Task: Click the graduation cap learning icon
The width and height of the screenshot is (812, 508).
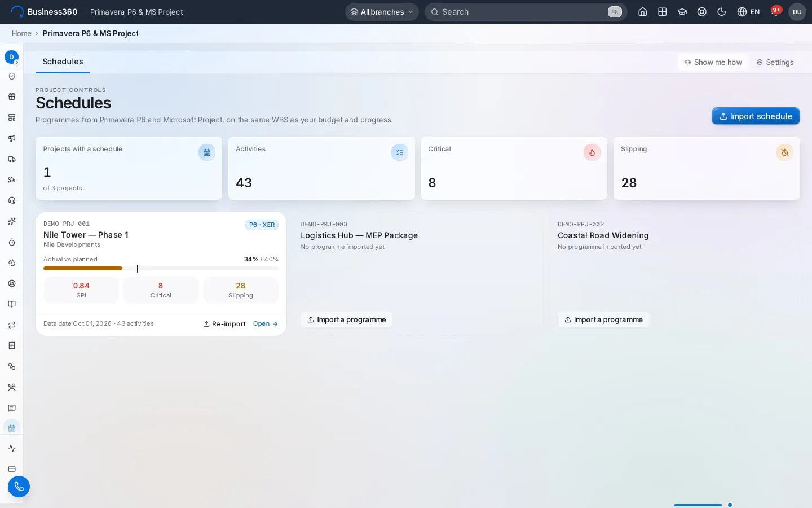Action: 682,12
